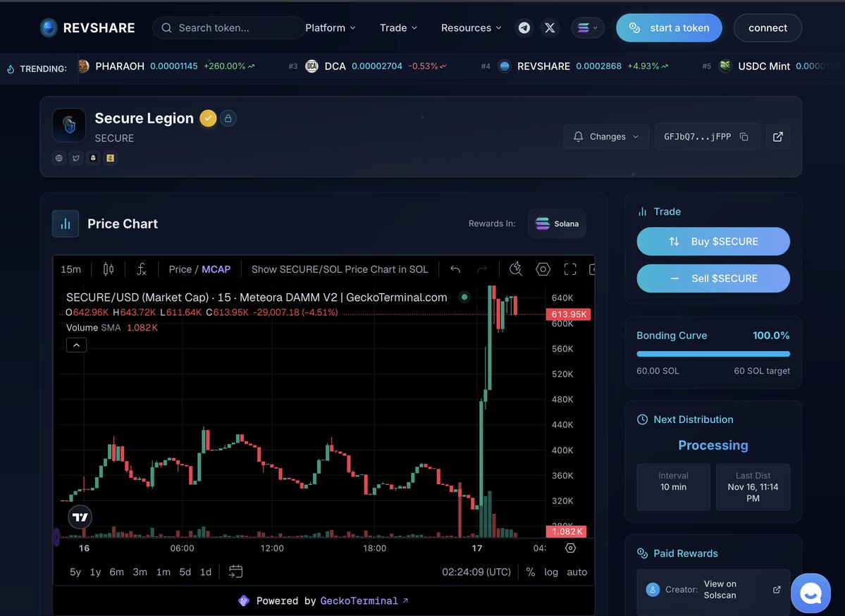Click Buy $SECURE button
The image size is (845, 616).
[713, 242]
